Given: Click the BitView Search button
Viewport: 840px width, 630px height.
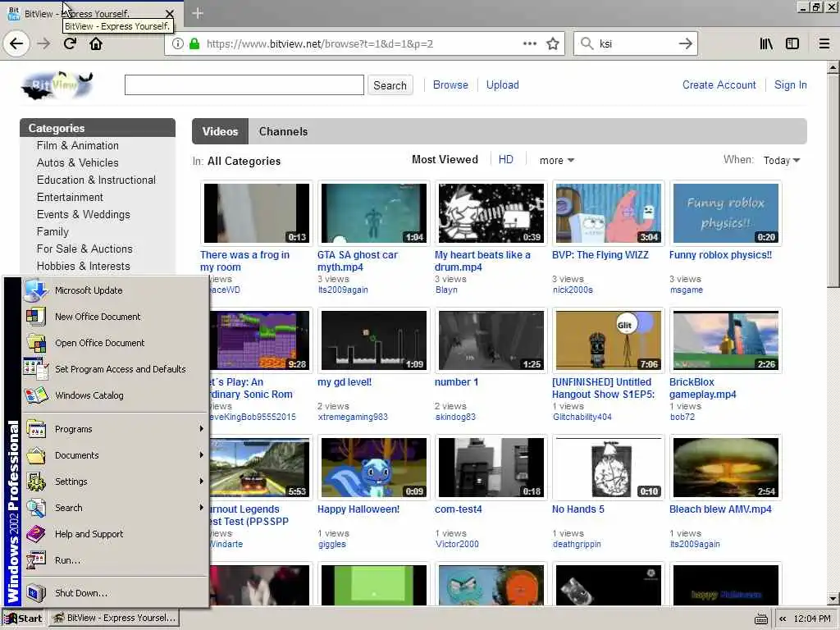Looking at the screenshot, I should tap(390, 85).
